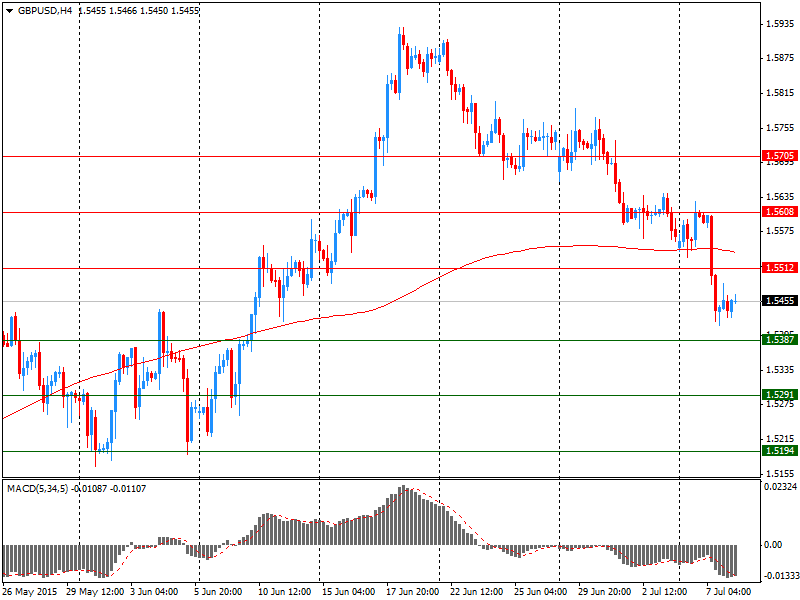Viewport: 800px width, 600px height.
Task: Click the 10 Jun 12:00 time label
Action: (x=285, y=592)
